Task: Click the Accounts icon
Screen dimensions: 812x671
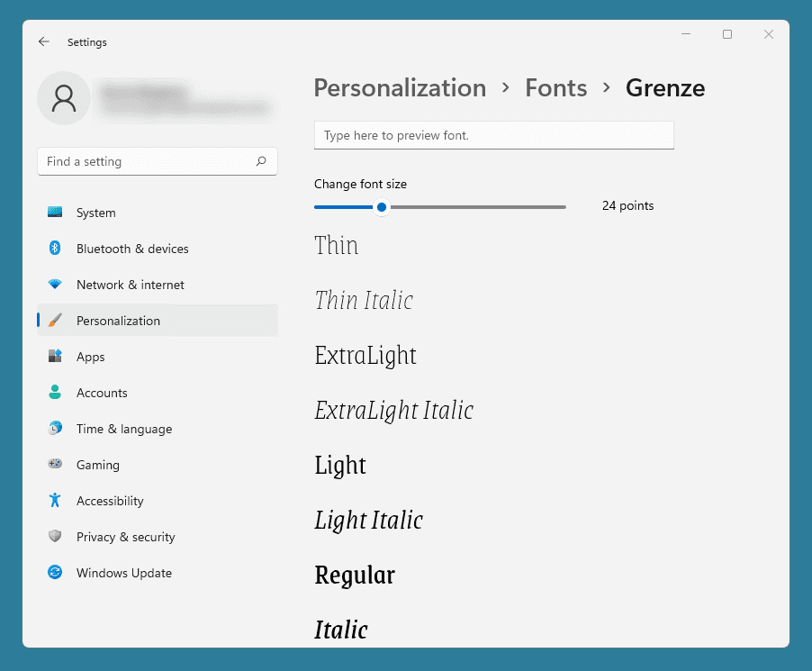Action: (56, 393)
